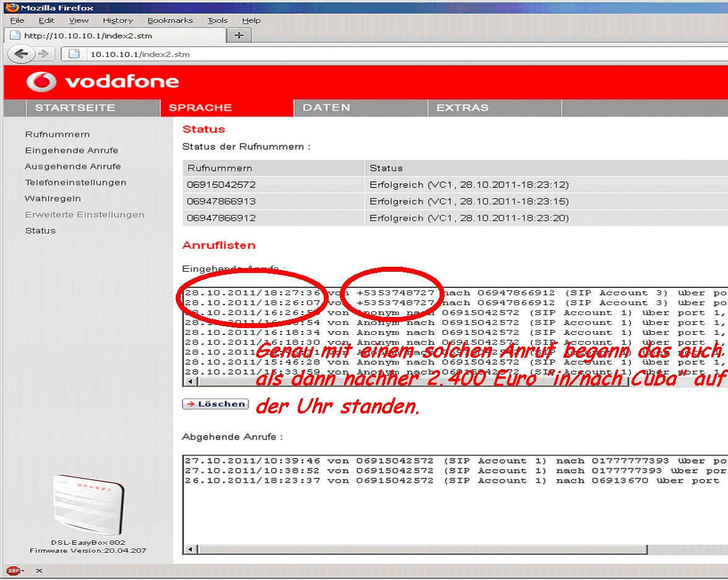Open the EXTRAS tab
This screenshot has width=728, height=580.
(x=462, y=108)
